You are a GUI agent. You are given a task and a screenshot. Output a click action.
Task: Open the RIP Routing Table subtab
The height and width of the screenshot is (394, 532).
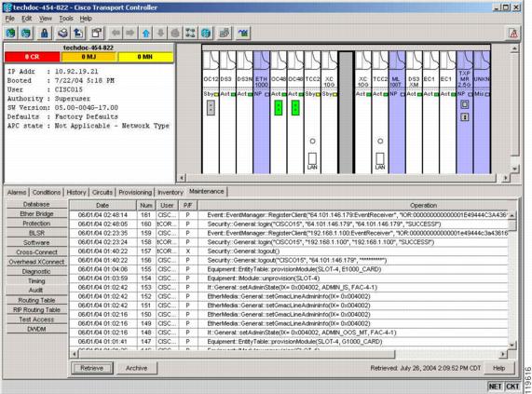[x=36, y=309]
